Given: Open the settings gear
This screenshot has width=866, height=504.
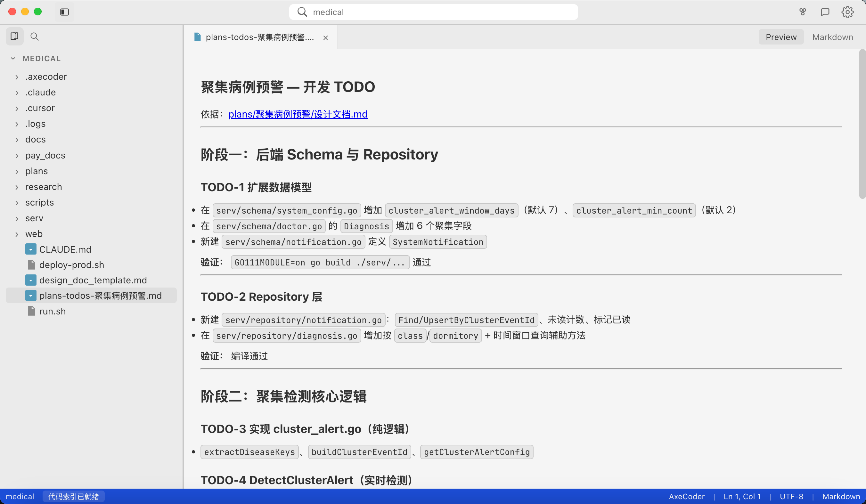Looking at the screenshot, I should tap(847, 12).
